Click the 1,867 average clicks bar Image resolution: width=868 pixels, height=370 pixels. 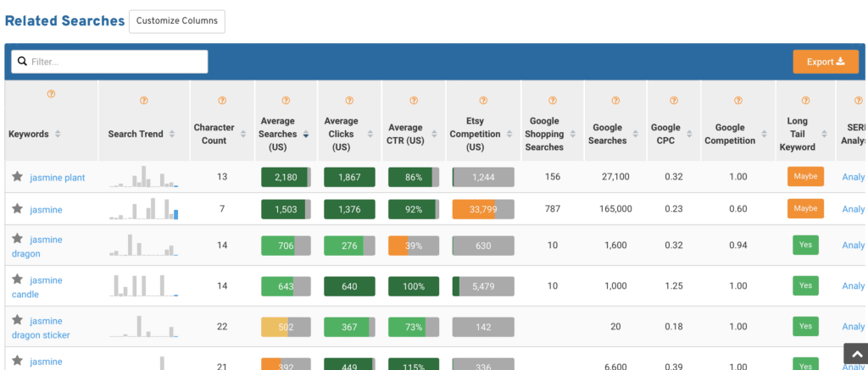tap(349, 177)
